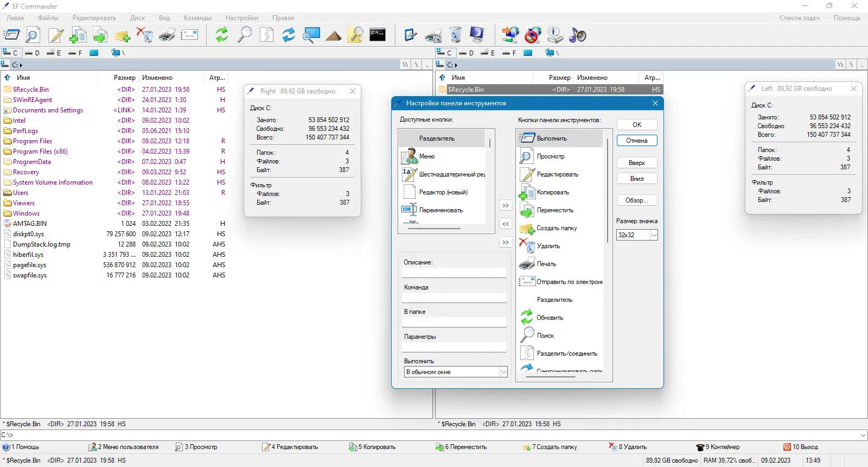Click the horizontal scrollbar under 'Доступные кнопки' list
Viewport: 868px width, 467px height.
coord(434,229)
